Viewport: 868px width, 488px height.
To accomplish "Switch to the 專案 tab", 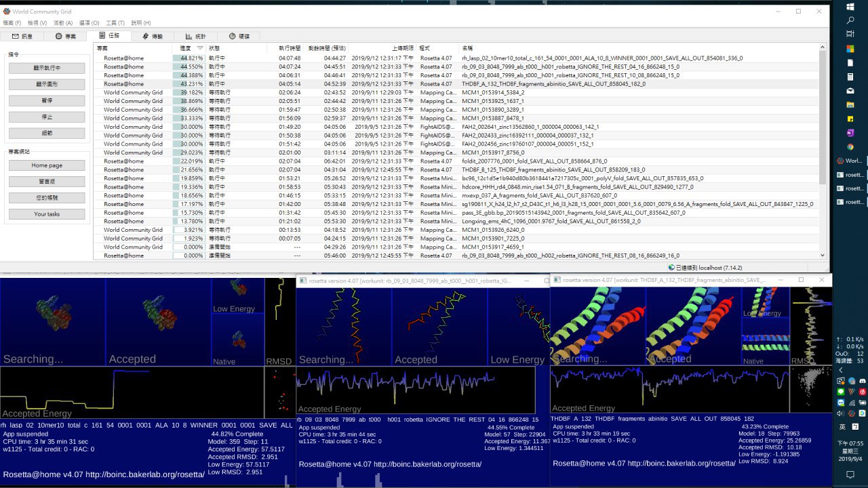I will click(66, 36).
